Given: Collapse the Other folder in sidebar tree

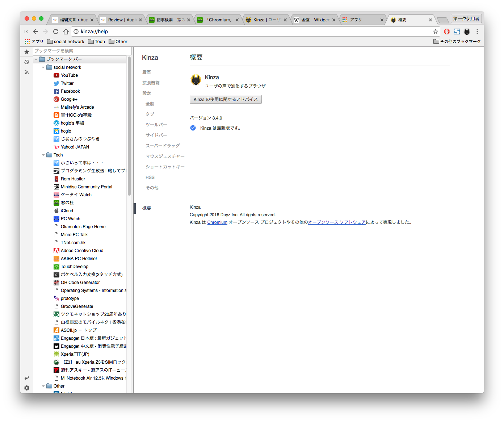Looking at the screenshot, I should pyautogui.click(x=43, y=386).
